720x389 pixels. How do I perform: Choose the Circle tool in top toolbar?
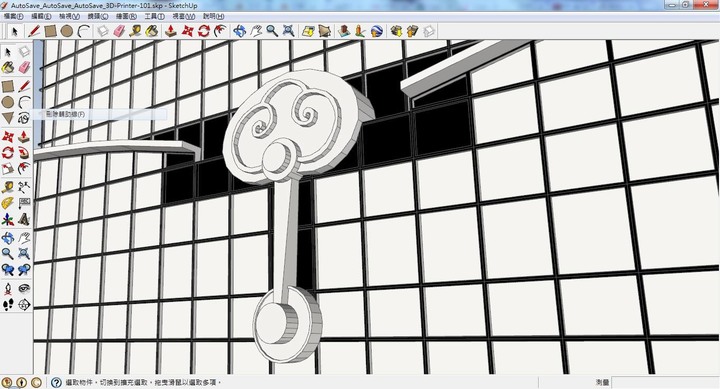click(67, 31)
